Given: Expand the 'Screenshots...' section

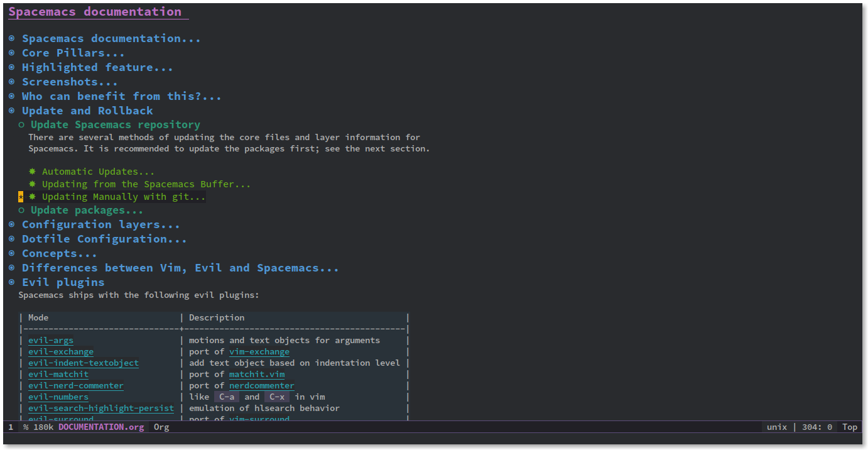Looking at the screenshot, I should (x=70, y=82).
